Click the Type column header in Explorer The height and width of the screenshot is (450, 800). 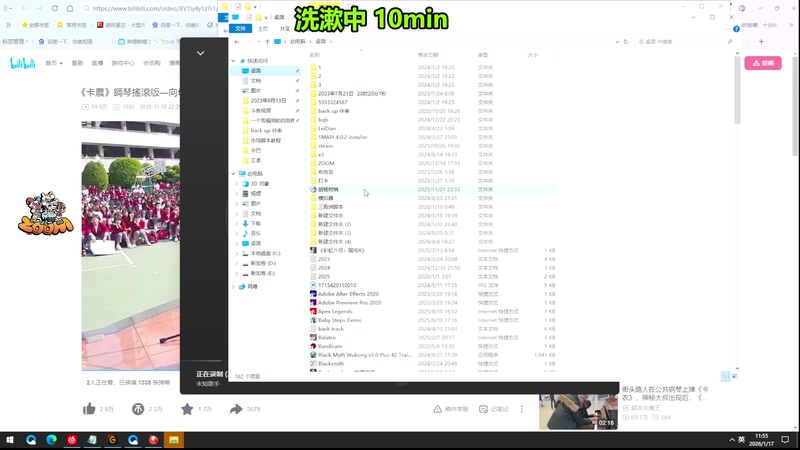click(483, 55)
